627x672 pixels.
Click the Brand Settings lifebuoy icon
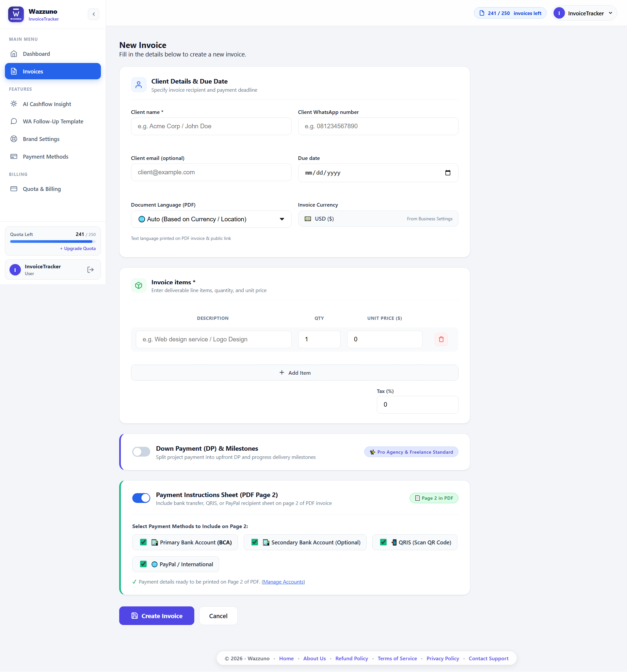pos(14,139)
